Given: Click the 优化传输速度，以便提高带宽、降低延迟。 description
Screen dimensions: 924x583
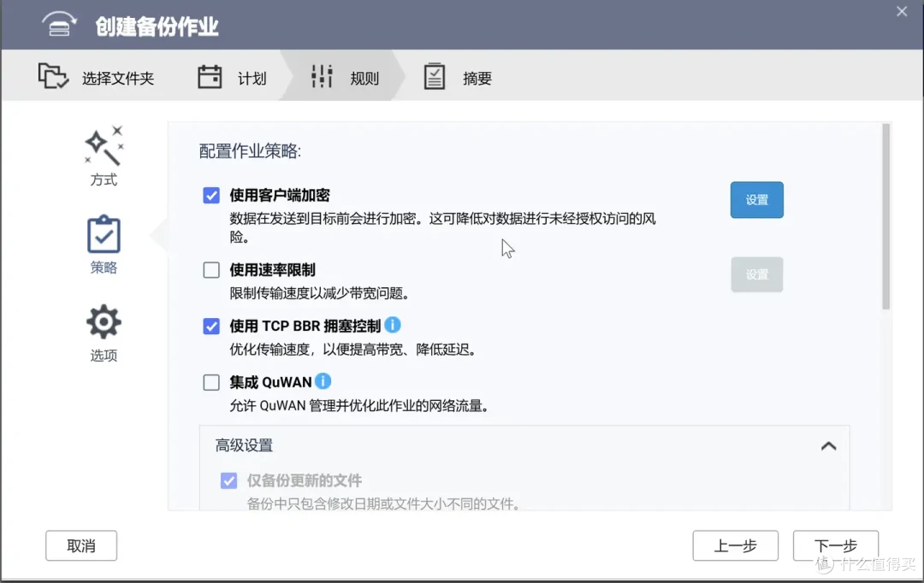Looking at the screenshot, I should click(x=352, y=350).
